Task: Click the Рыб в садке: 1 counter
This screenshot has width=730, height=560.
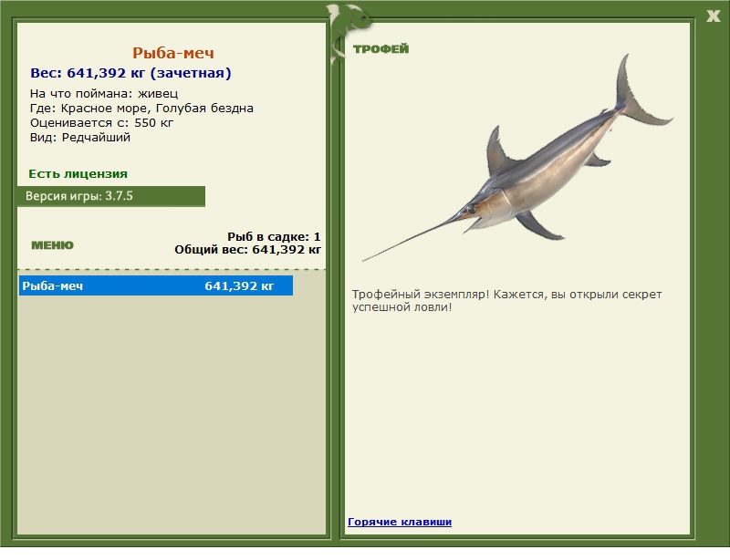Action: click(274, 236)
